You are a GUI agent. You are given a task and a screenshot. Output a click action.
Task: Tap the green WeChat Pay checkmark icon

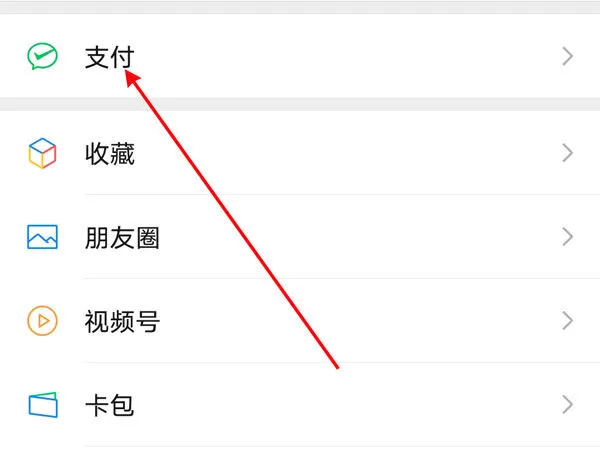pyautogui.click(x=42, y=56)
